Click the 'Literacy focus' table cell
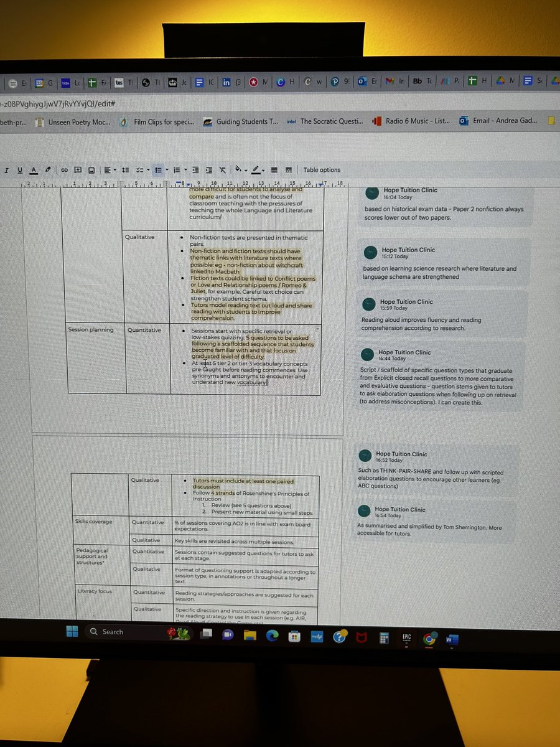560x747 pixels. point(102,604)
